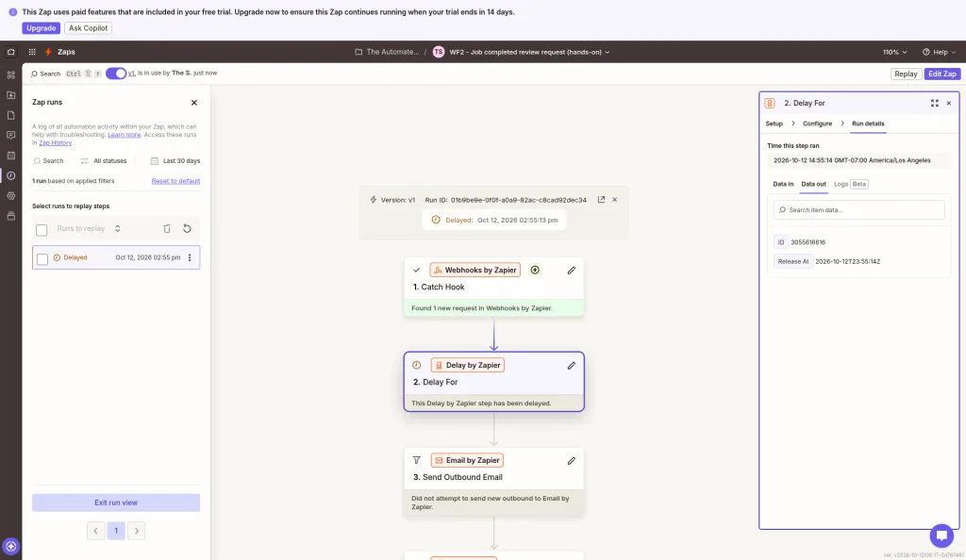Click the Exit run view button

[x=116, y=502]
